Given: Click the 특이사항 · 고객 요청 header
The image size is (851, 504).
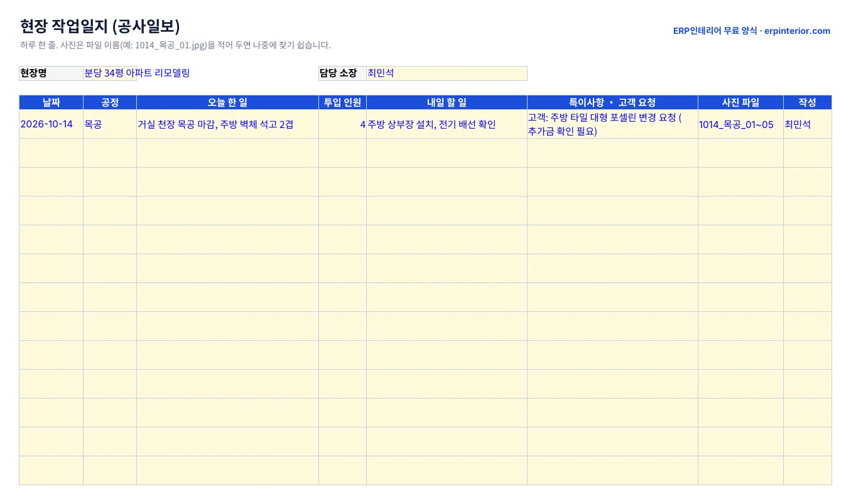Looking at the screenshot, I should (612, 102).
